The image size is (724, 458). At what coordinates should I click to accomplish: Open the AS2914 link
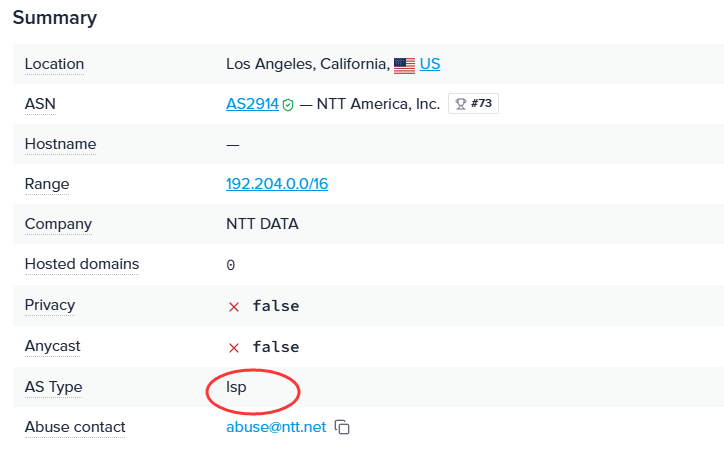[x=253, y=104]
